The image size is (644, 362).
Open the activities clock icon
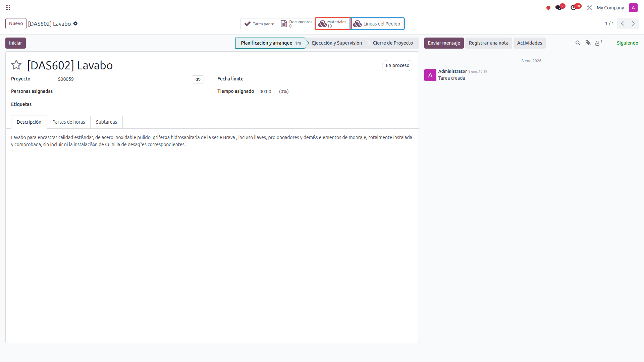pyautogui.click(x=574, y=7)
